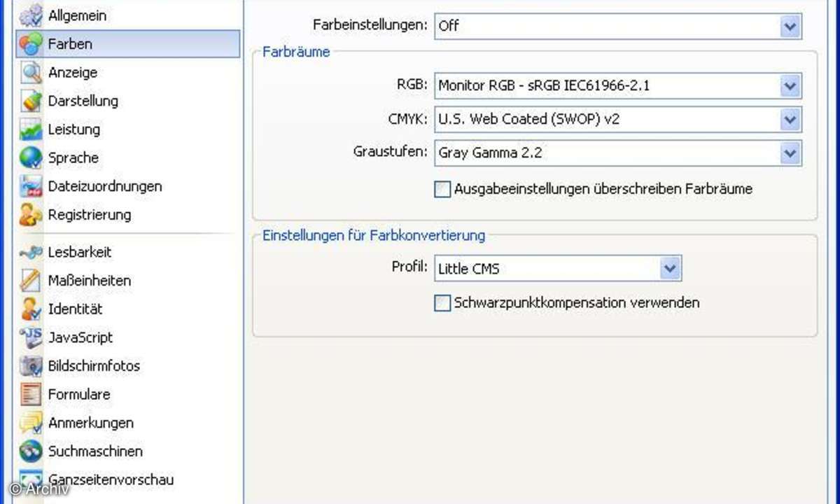Click the Sprache globe icon
The width and height of the screenshot is (840, 504).
(x=31, y=158)
